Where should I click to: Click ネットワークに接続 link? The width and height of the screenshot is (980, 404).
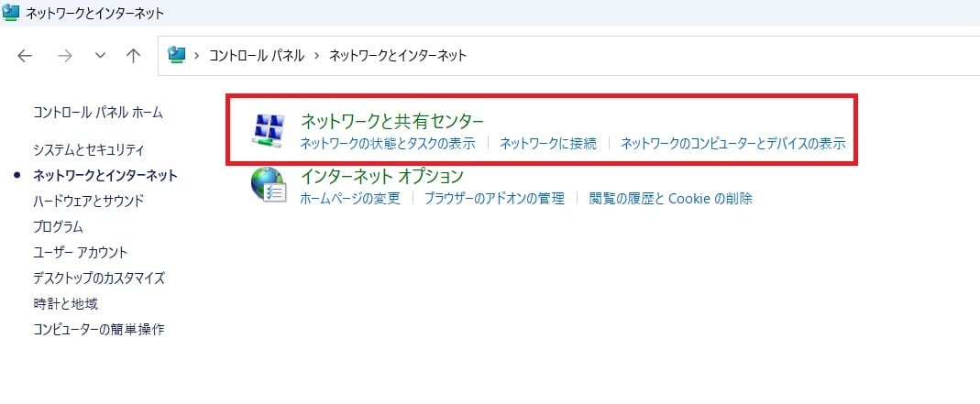(x=548, y=144)
